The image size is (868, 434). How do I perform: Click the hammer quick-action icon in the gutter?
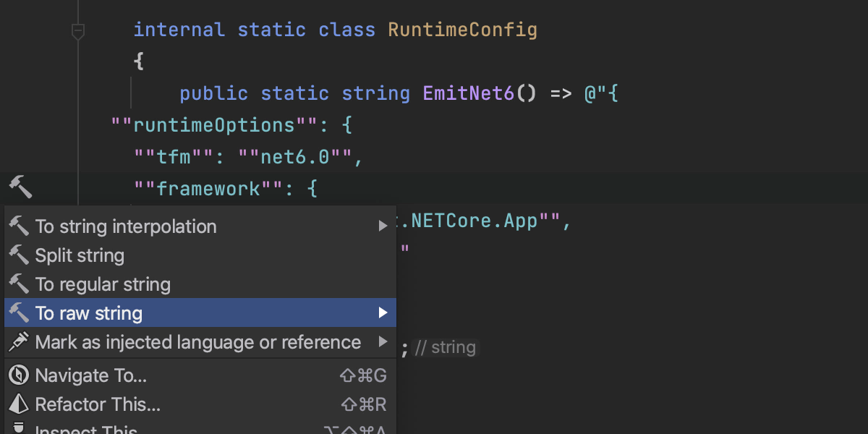[20, 187]
